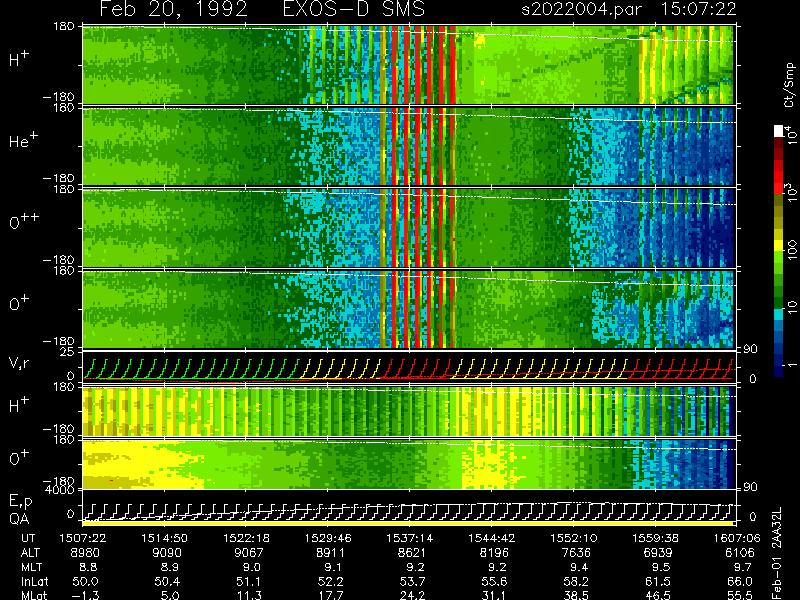Click the file name 's2022004.par'
The width and height of the screenshot is (800, 600).
[x=581, y=9]
